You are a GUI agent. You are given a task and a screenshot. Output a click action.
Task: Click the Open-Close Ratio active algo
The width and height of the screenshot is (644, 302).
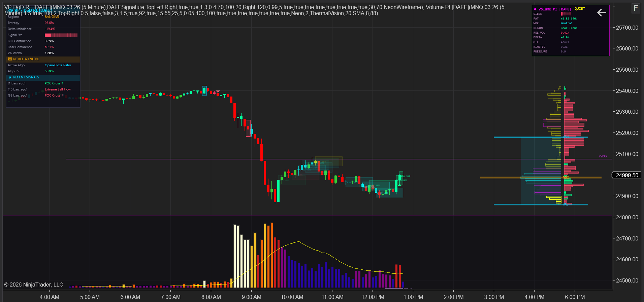point(58,65)
